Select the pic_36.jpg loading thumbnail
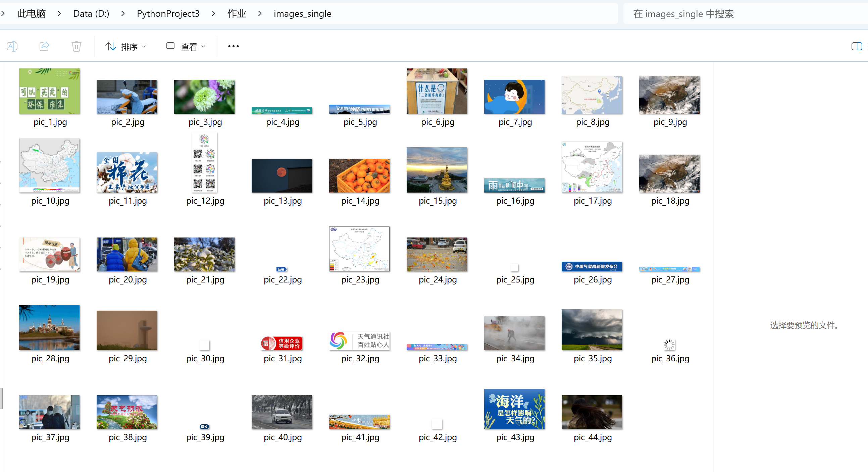The height and width of the screenshot is (472, 868). pos(669,345)
